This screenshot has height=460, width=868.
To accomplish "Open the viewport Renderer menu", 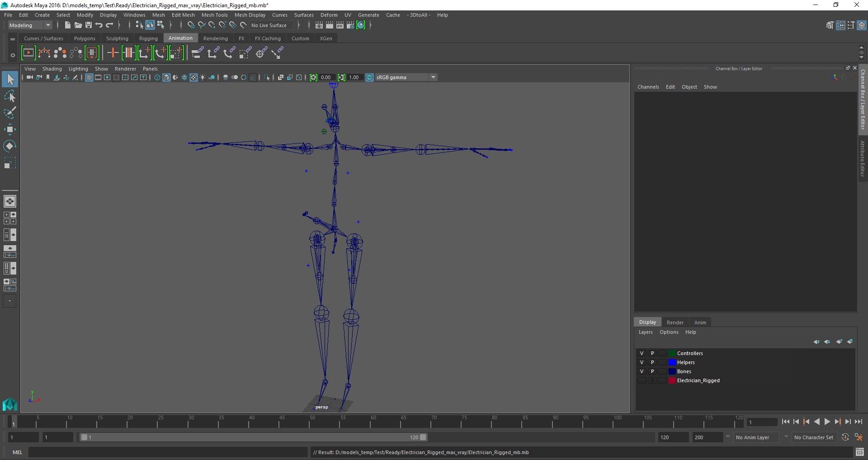I will tap(125, 69).
